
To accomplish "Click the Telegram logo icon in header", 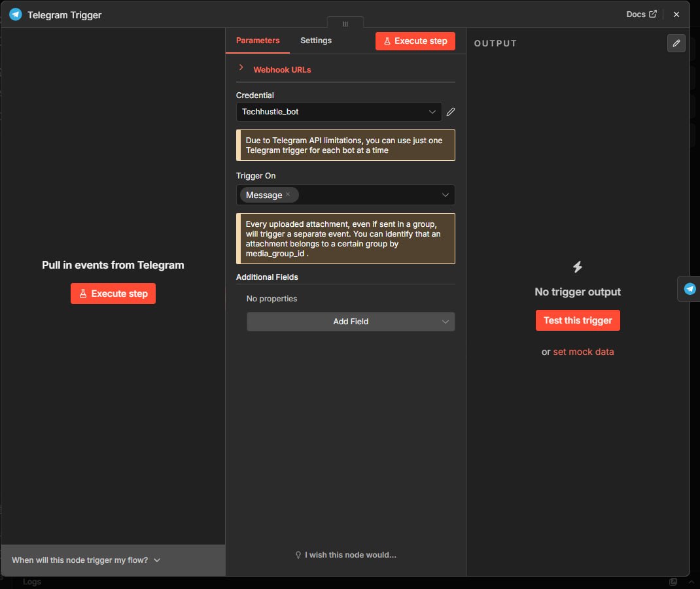I will 16,14.
